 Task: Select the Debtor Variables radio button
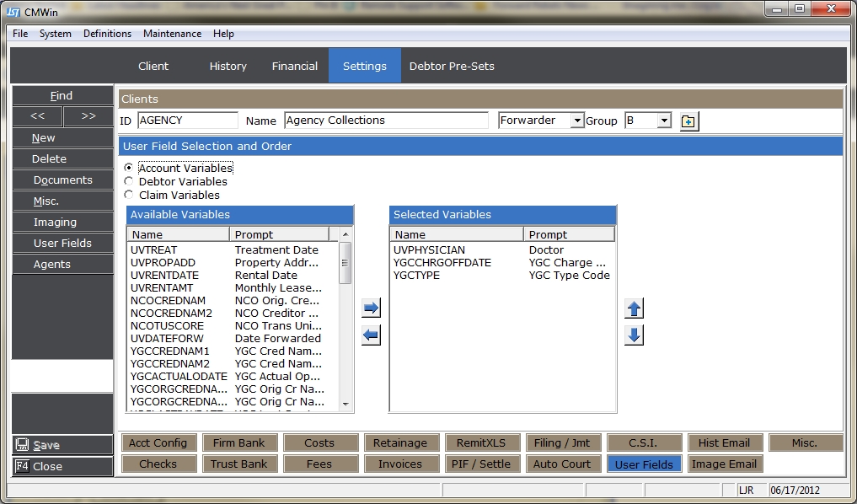click(x=128, y=181)
